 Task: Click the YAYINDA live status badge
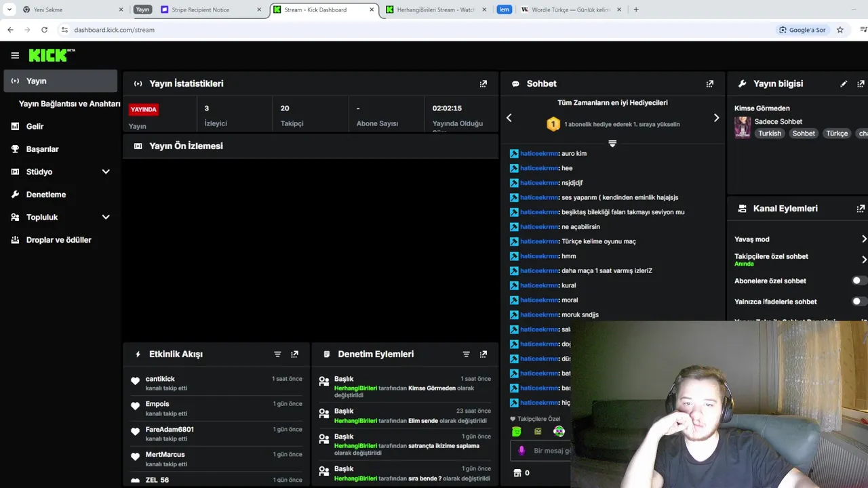coord(144,109)
